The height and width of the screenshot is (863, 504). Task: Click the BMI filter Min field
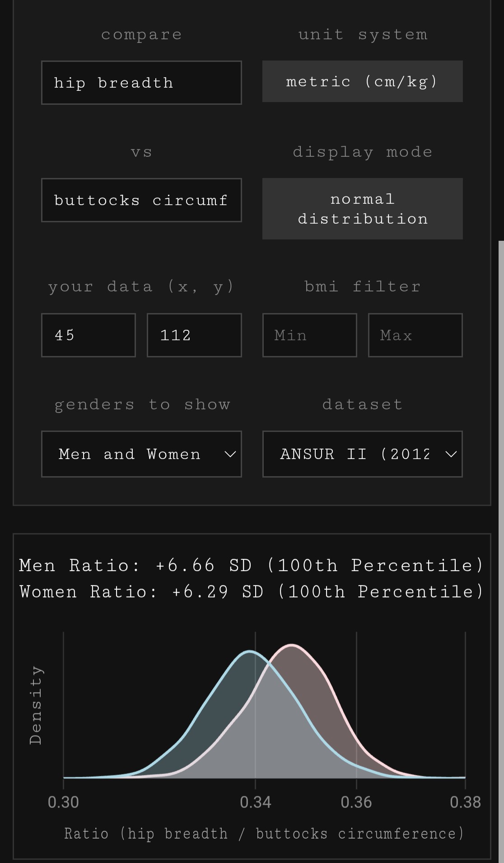[310, 335]
